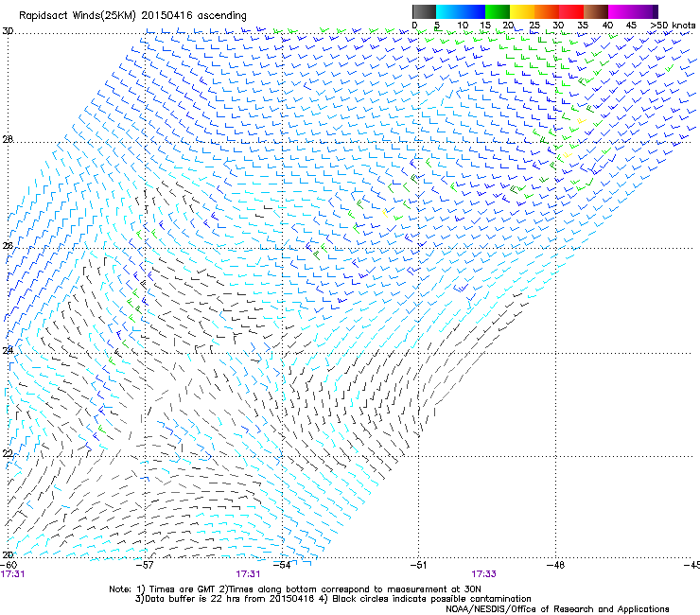Click the '24' latitude axis label
Image resolution: width=700 pixels, height=615 pixels.
coord(8,351)
